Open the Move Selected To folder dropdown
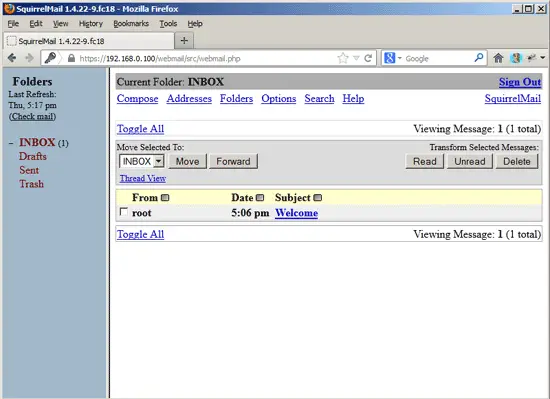The image size is (550, 399). coord(141,161)
